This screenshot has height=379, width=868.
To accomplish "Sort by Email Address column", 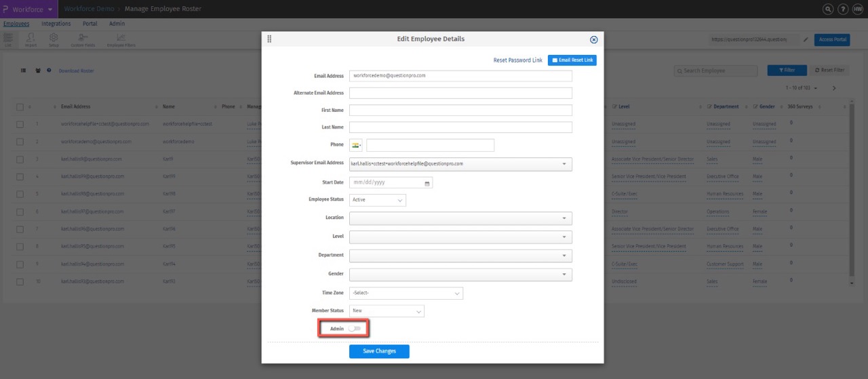I will tap(75, 106).
